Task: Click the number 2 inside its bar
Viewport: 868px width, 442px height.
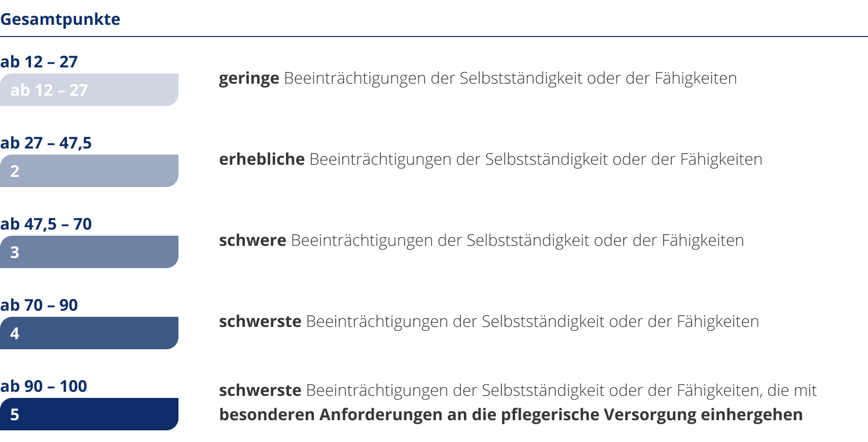Action: tap(15, 171)
